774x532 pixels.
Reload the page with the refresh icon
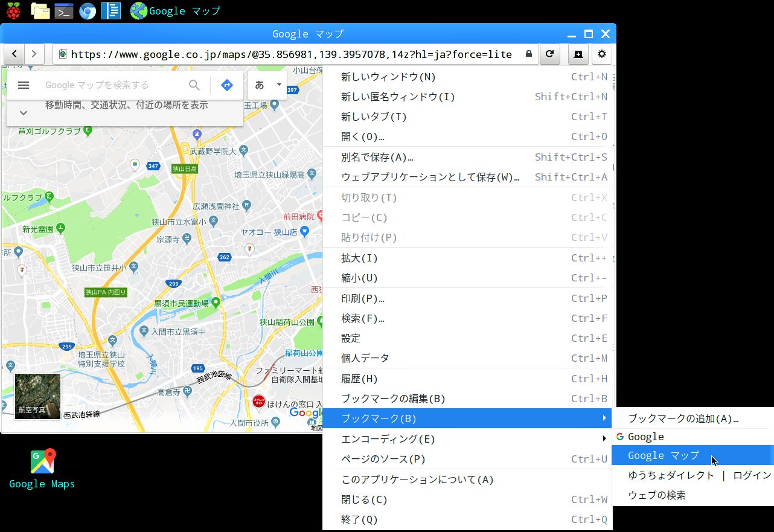pos(549,54)
